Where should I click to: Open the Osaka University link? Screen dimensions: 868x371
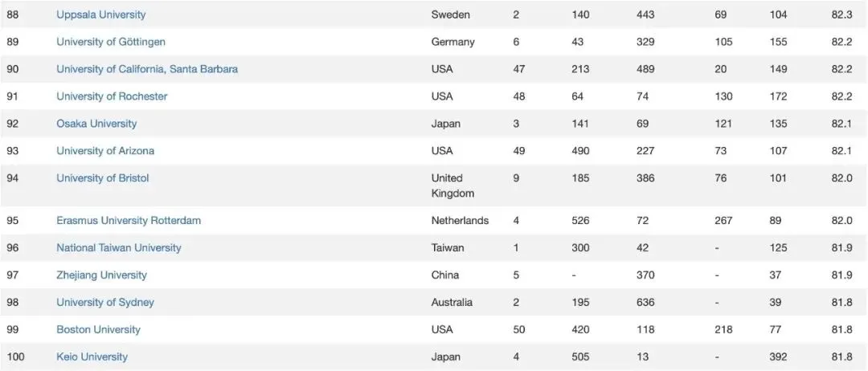pos(96,124)
